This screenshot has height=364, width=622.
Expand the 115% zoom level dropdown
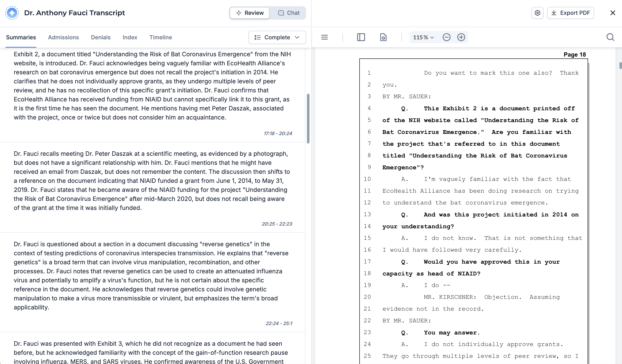[x=423, y=37]
